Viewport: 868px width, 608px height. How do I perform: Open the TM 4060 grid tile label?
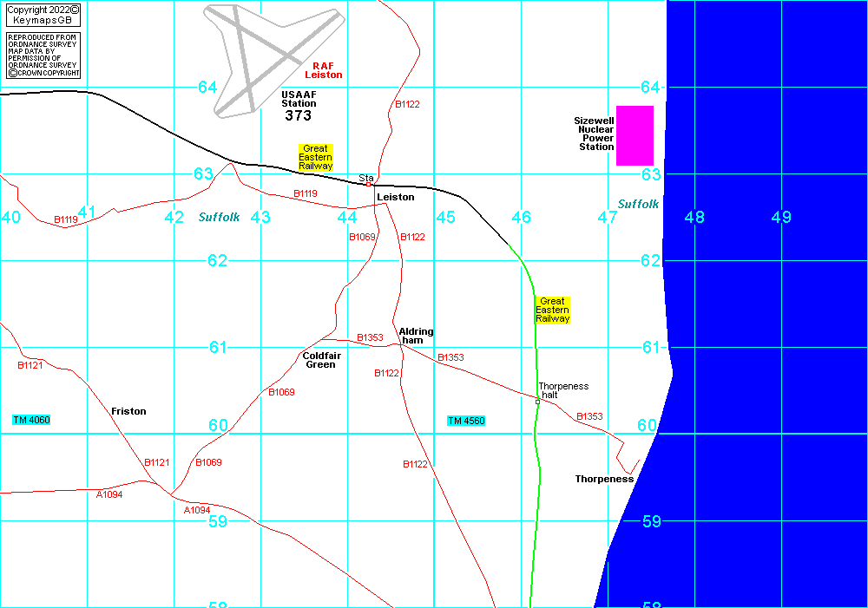click(32, 421)
